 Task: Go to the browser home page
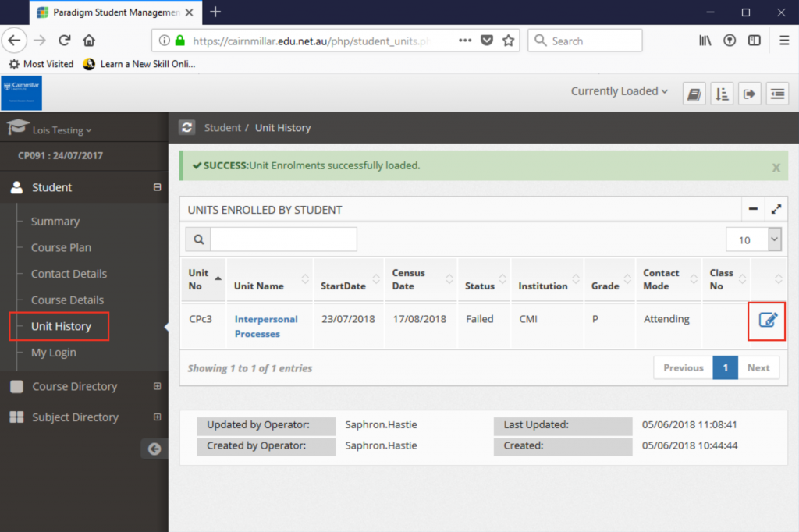coord(89,41)
